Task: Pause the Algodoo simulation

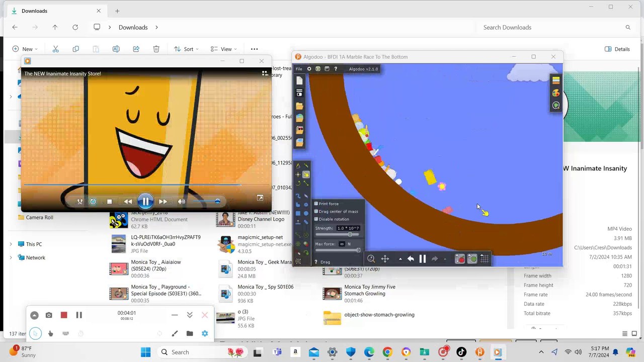Action: tap(423, 259)
